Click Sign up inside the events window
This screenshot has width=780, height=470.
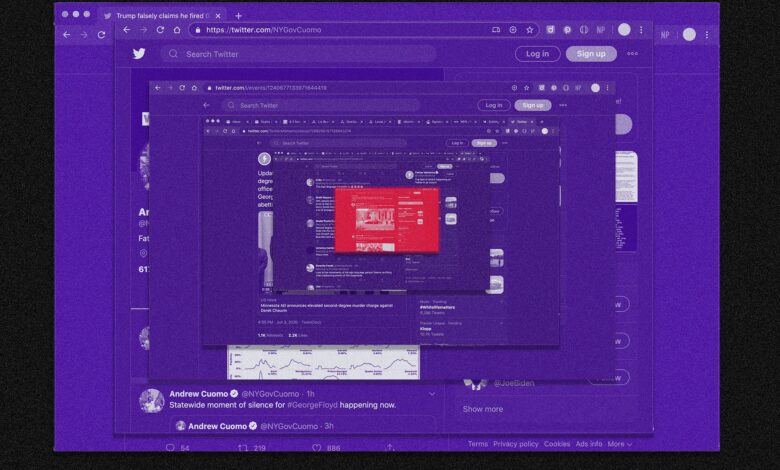(x=533, y=105)
